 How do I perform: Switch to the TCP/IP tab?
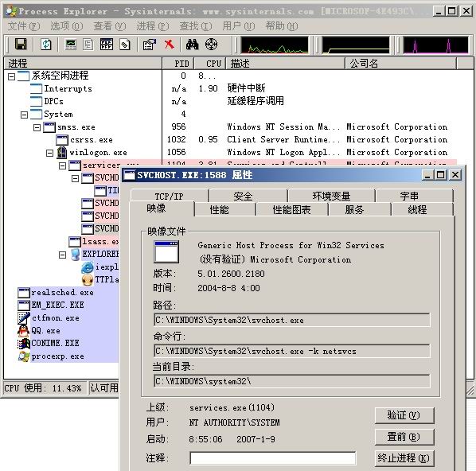(169, 196)
